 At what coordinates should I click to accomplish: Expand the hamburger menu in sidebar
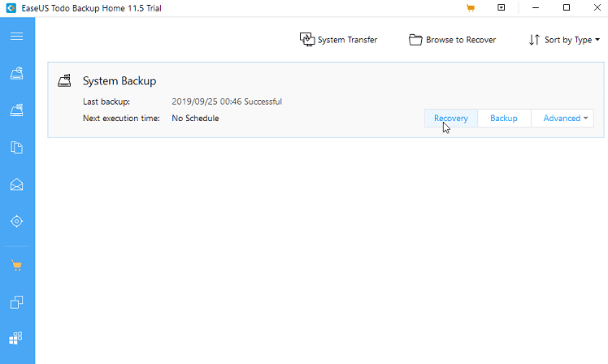[x=17, y=37]
